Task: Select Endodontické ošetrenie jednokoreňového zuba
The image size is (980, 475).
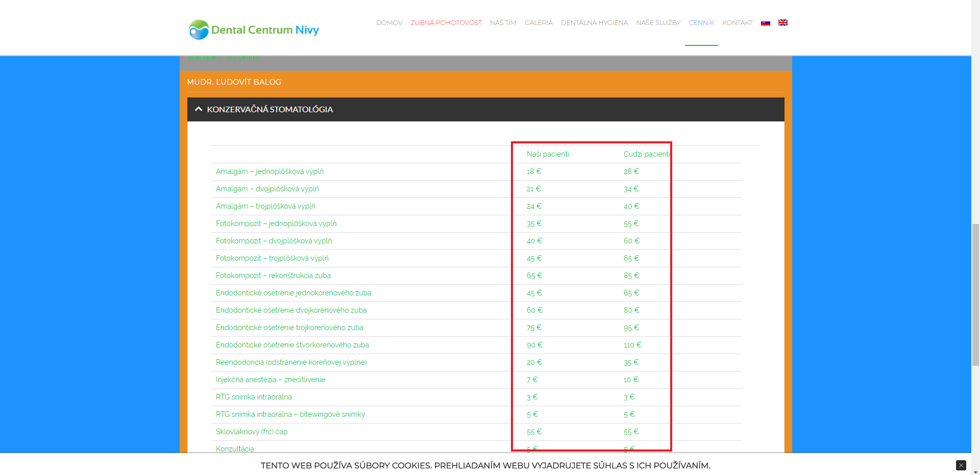Action: [x=293, y=293]
